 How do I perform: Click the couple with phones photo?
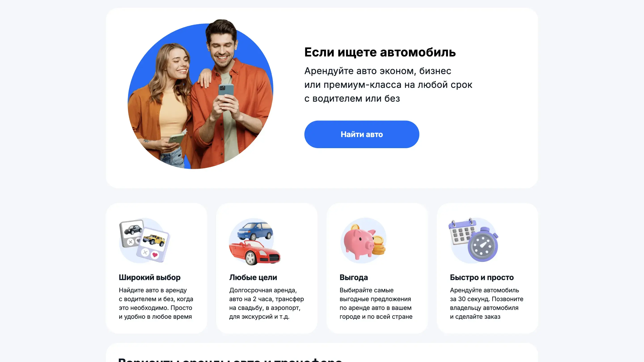(x=201, y=94)
